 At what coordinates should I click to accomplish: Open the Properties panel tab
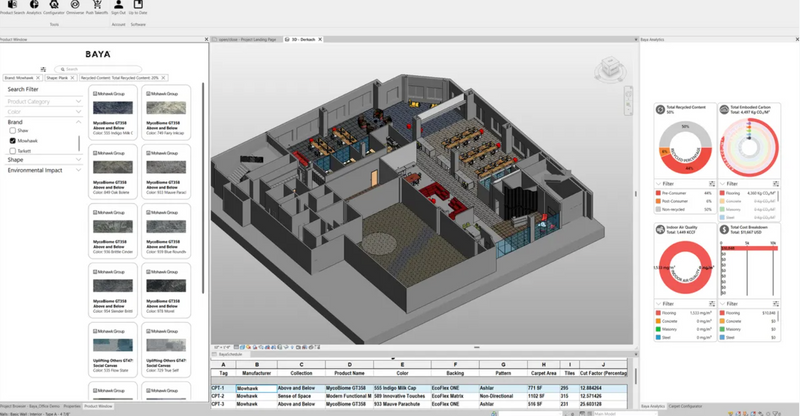point(72,406)
